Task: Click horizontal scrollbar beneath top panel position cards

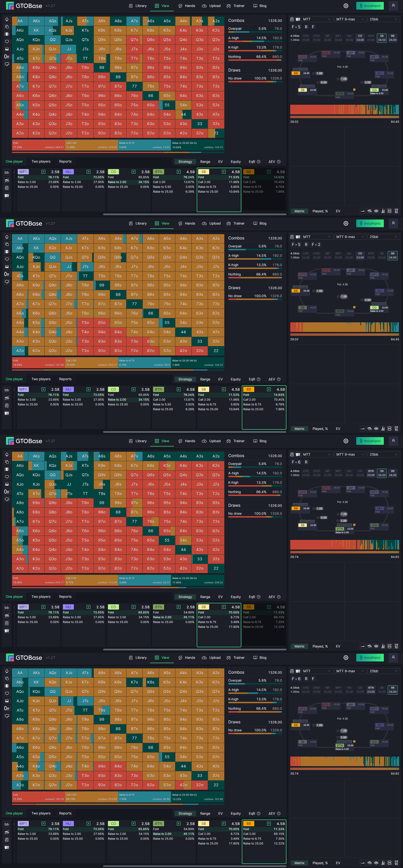Action: pyautogui.click(x=195, y=214)
